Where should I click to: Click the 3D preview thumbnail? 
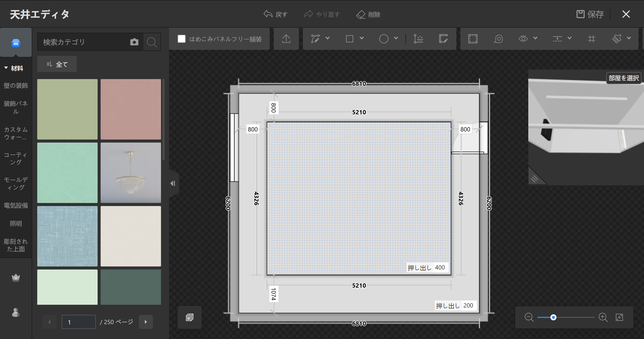(x=586, y=127)
